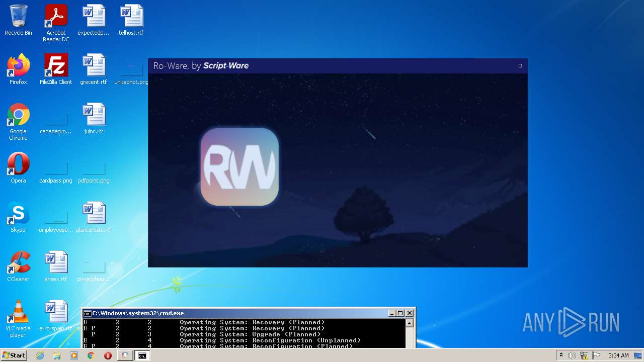Open the Google Chrome desktop shortcut
644x362 pixels.
pos(18,122)
